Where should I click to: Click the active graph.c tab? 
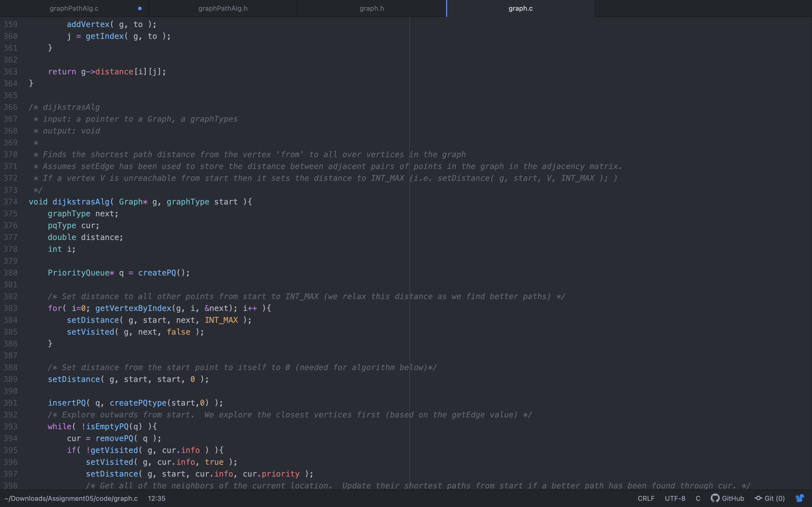coord(520,8)
